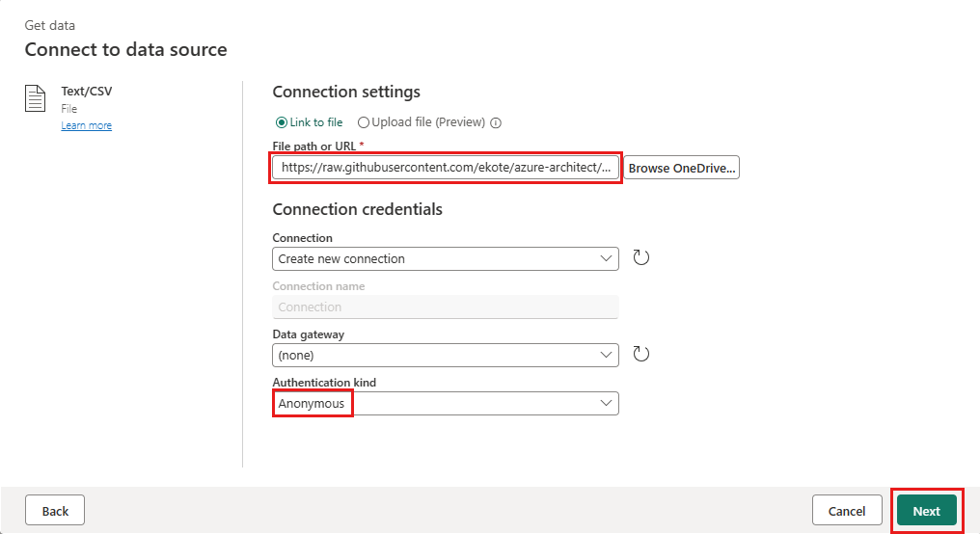980x534 pixels.
Task: Proceed with the Next button
Action: (x=926, y=510)
